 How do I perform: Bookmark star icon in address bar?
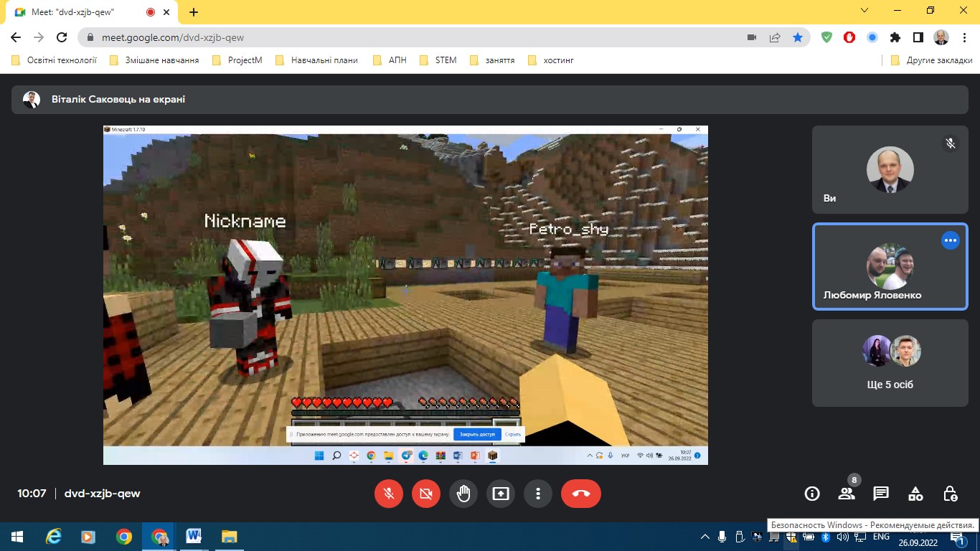tap(797, 37)
